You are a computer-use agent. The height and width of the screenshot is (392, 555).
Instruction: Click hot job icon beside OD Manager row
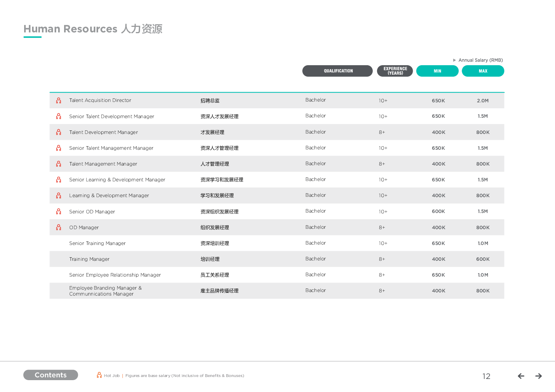pos(59,227)
